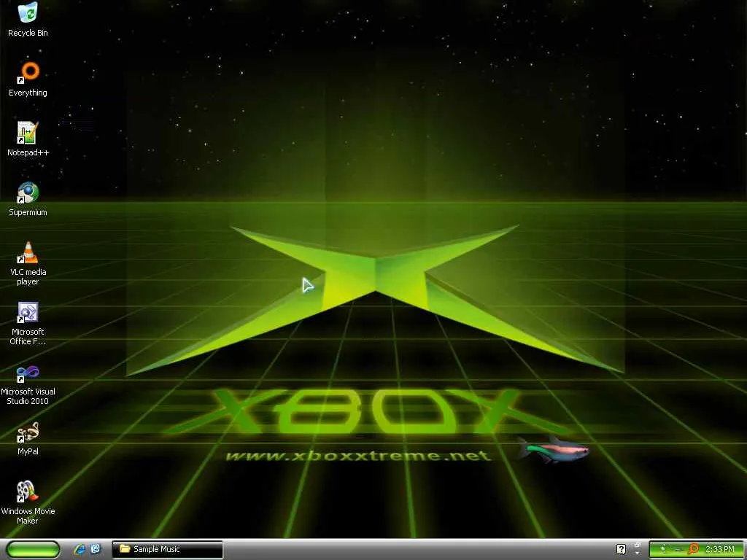The width and height of the screenshot is (747, 560).
Task: Click the Everything magnifier tray icon
Action: pyautogui.click(x=694, y=549)
